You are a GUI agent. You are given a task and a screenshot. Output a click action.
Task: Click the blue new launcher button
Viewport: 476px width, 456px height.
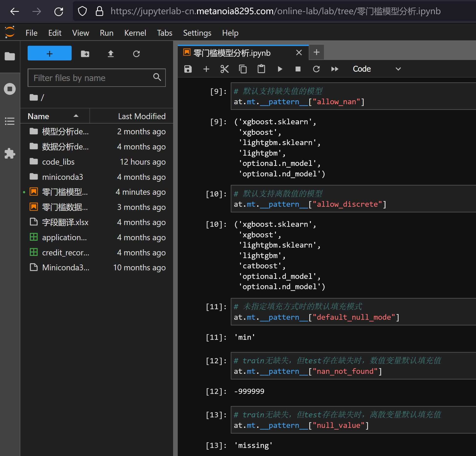49,53
